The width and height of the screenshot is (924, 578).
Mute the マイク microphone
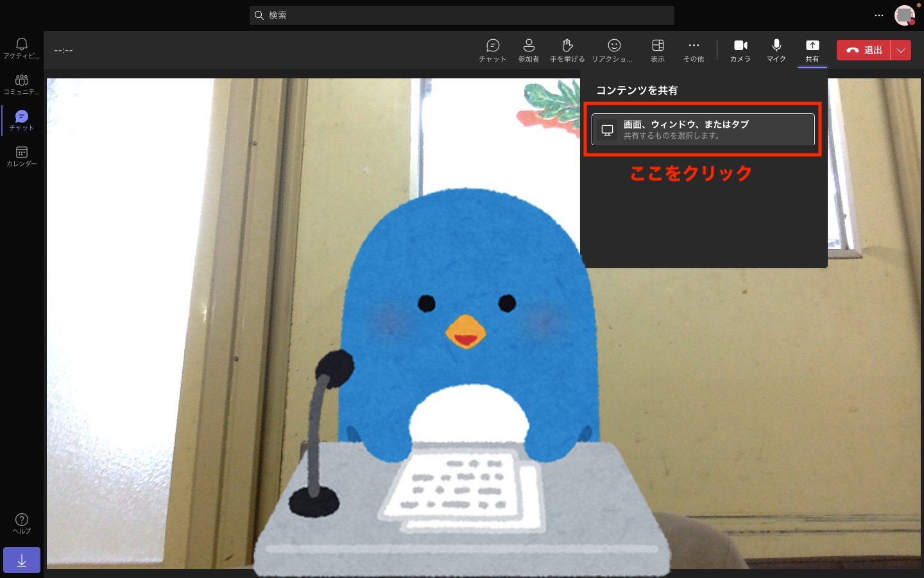tap(776, 50)
